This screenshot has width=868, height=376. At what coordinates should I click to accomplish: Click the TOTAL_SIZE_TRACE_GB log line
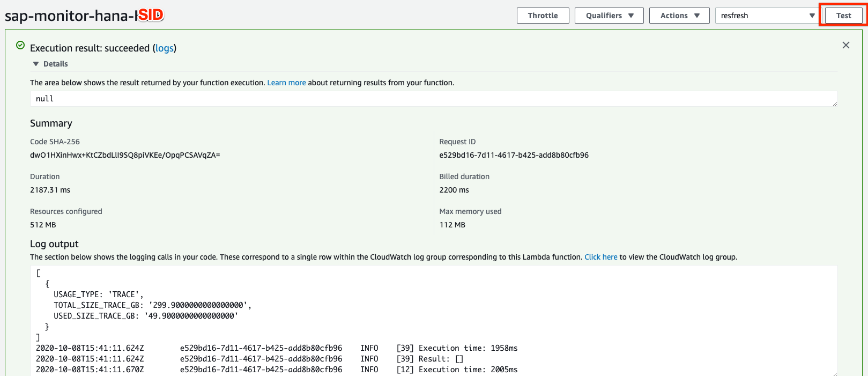tap(152, 305)
